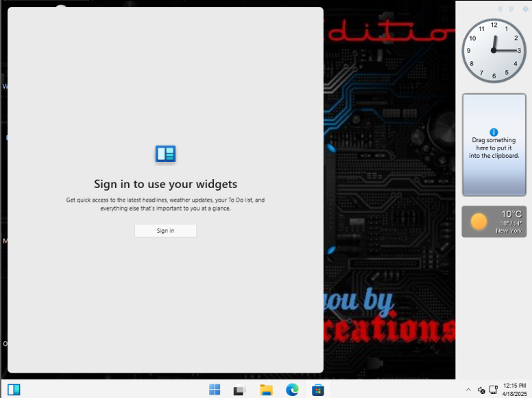Expand the hidden system tray icons chevron

click(468, 390)
